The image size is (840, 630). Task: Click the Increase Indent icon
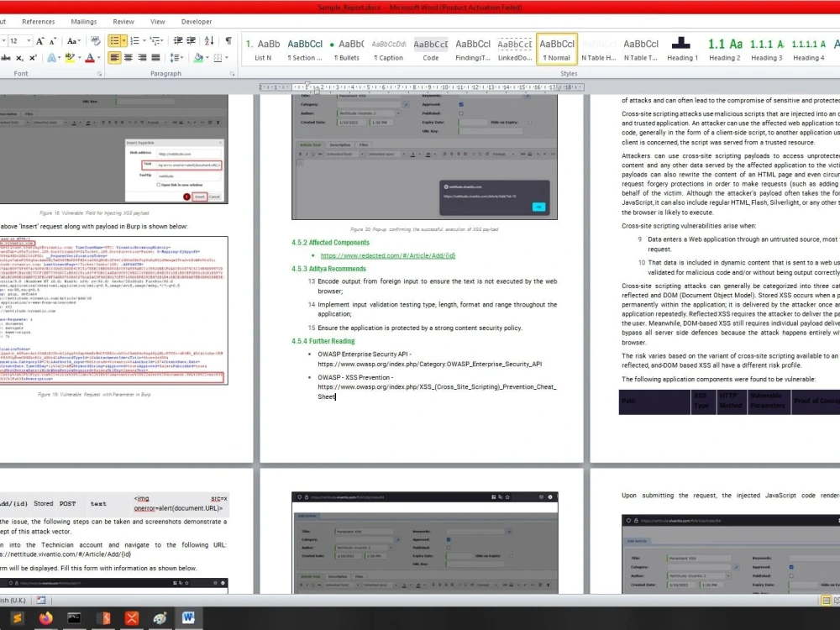[x=192, y=40]
